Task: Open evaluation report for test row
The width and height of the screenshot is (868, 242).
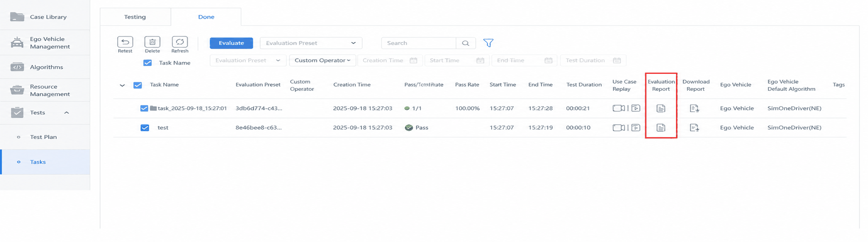Action: tap(661, 127)
